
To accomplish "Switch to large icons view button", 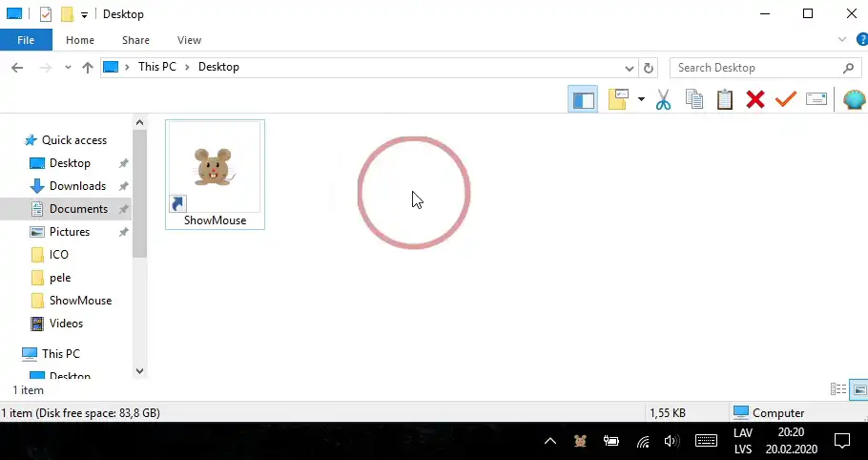I will click(859, 389).
